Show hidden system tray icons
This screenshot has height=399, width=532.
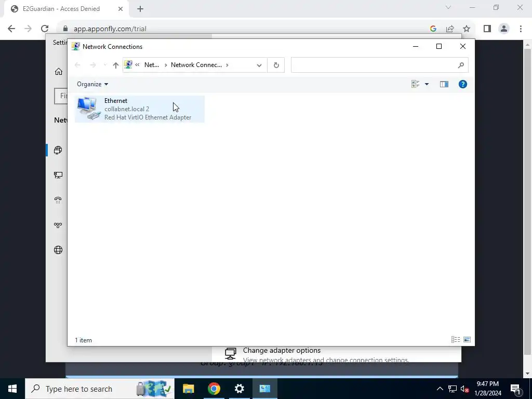point(440,389)
